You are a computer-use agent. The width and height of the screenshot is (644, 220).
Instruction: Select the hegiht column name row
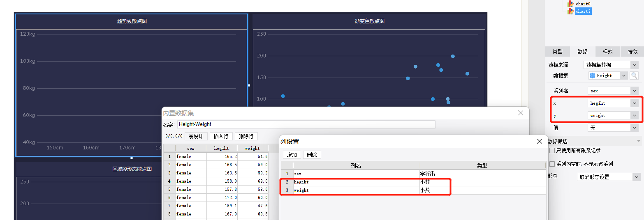click(x=356, y=182)
